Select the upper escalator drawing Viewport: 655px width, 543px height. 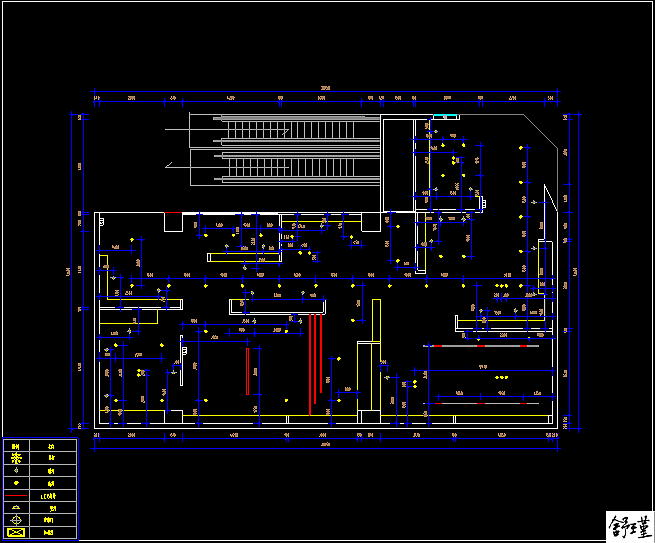tap(285, 130)
